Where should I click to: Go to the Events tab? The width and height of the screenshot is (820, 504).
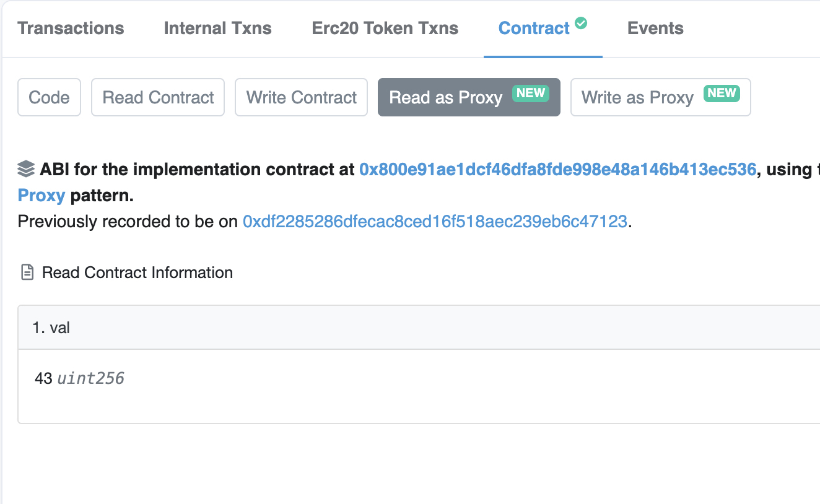pos(655,28)
